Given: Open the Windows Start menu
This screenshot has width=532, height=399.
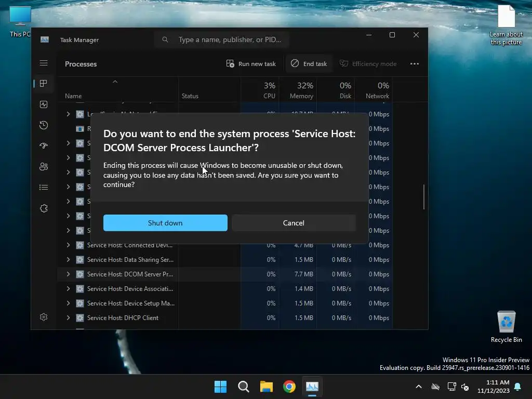Looking at the screenshot, I should pyautogui.click(x=220, y=387).
